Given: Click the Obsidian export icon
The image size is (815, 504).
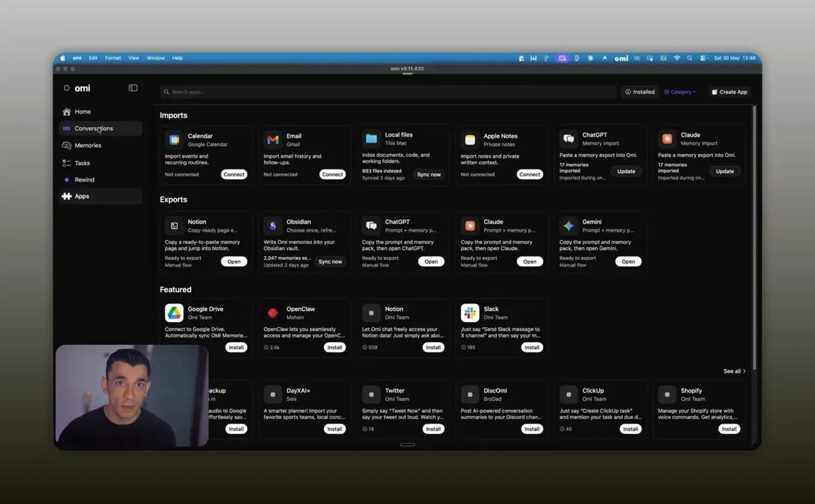Looking at the screenshot, I should click(x=273, y=226).
